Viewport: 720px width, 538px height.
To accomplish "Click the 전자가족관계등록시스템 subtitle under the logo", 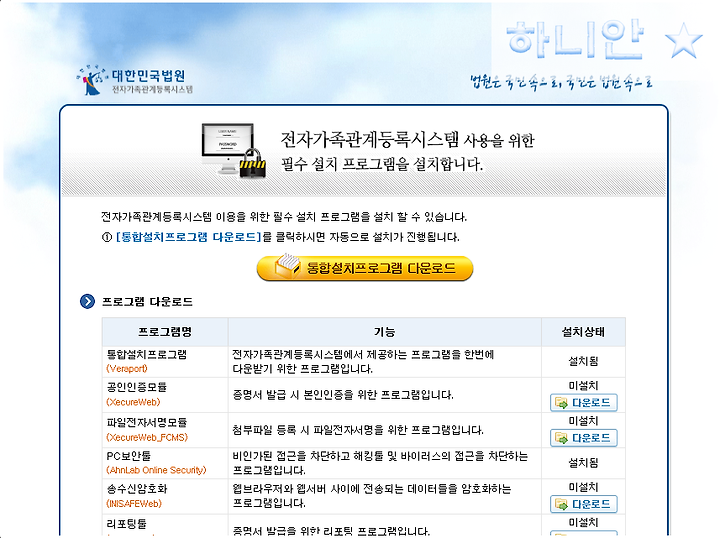I will [152, 90].
